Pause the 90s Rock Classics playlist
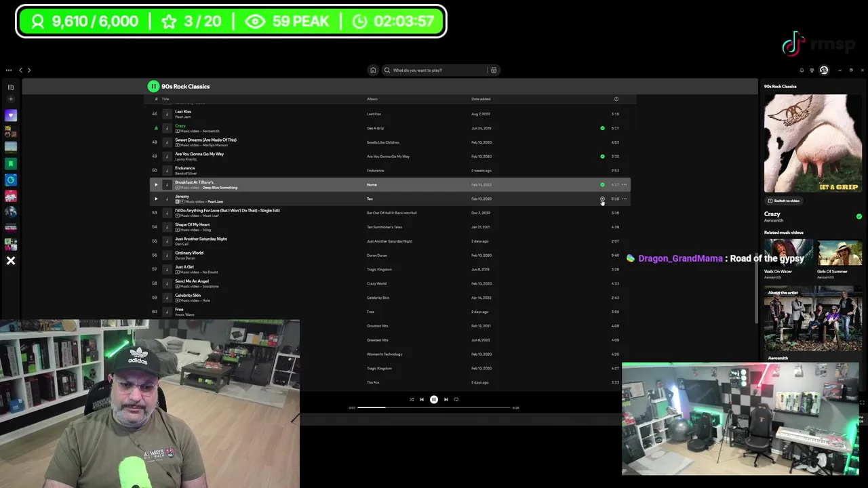 tap(153, 86)
